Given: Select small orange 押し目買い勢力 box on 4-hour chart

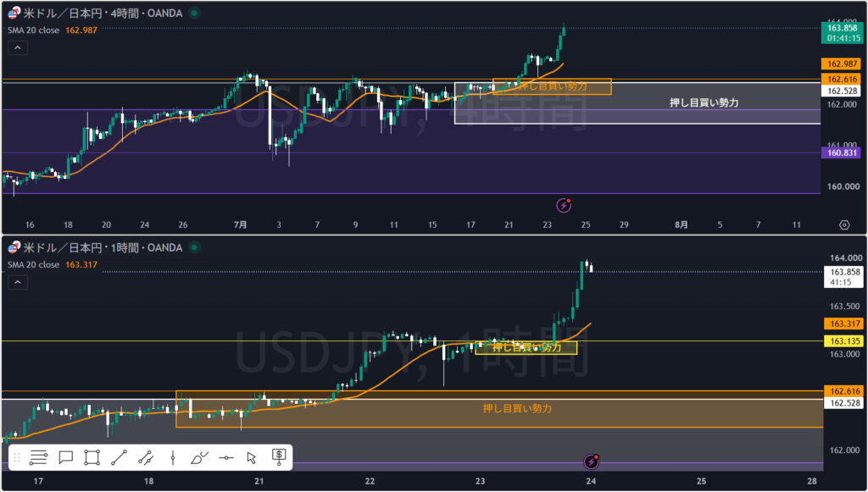Looking at the screenshot, I should point(552,86).
